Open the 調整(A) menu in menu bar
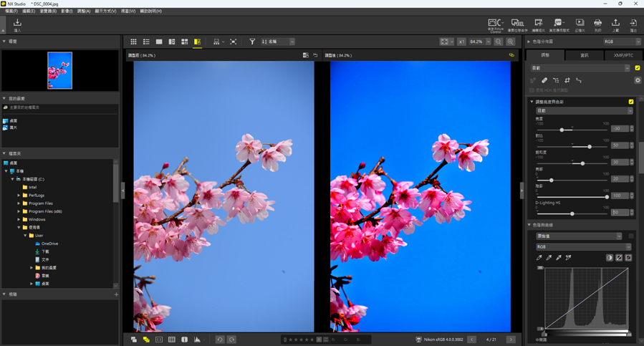 click(x=83, y=11)
